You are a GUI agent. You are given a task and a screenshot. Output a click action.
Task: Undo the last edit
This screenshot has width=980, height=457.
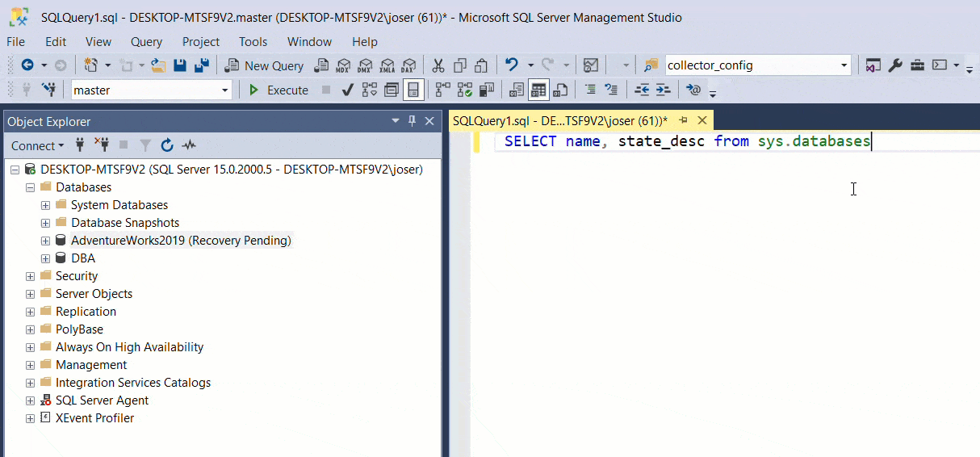point(511,65)
